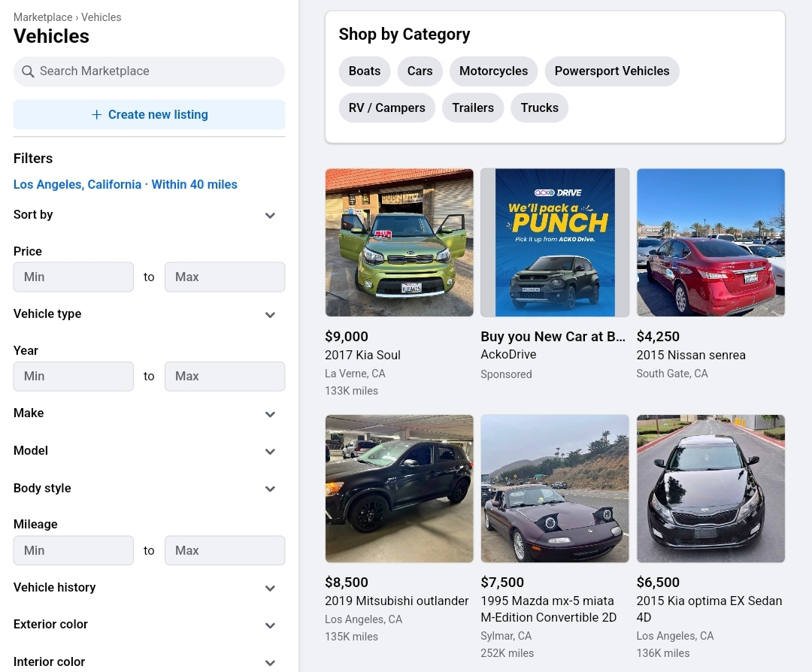Select the Cars category
Viewport: 812px width, 672px height.
pyautogui.click(x=420, y=71)
